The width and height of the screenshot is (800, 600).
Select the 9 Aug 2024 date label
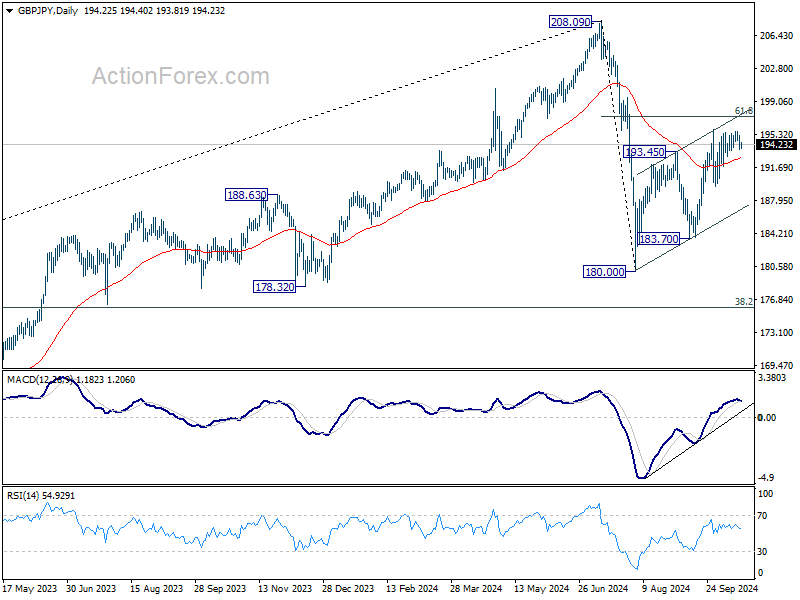point(666,588)
